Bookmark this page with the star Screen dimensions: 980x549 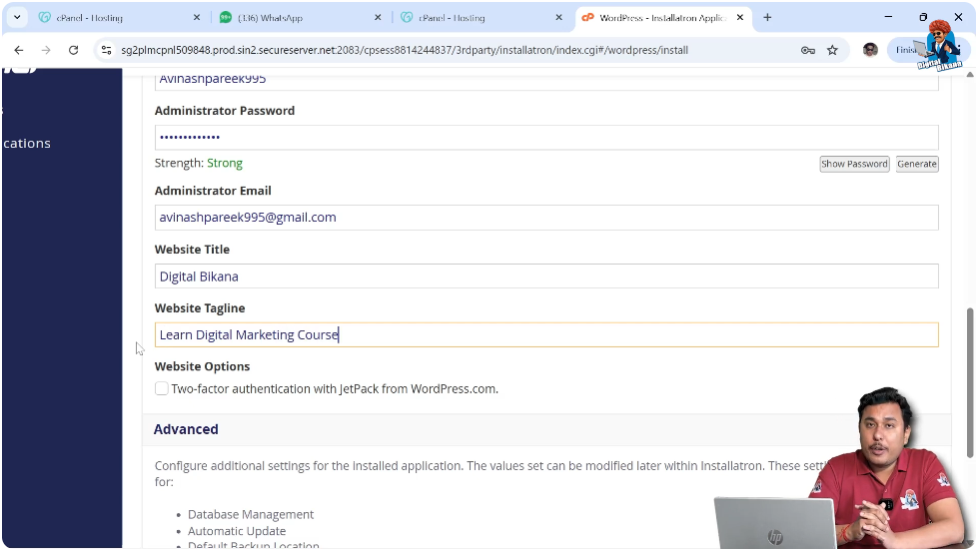pos(832,50)
